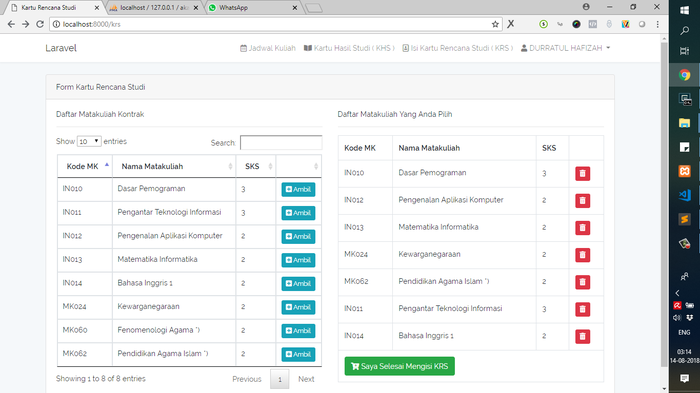
Task: Go to Next page of entries
Action: click(306, 379)
